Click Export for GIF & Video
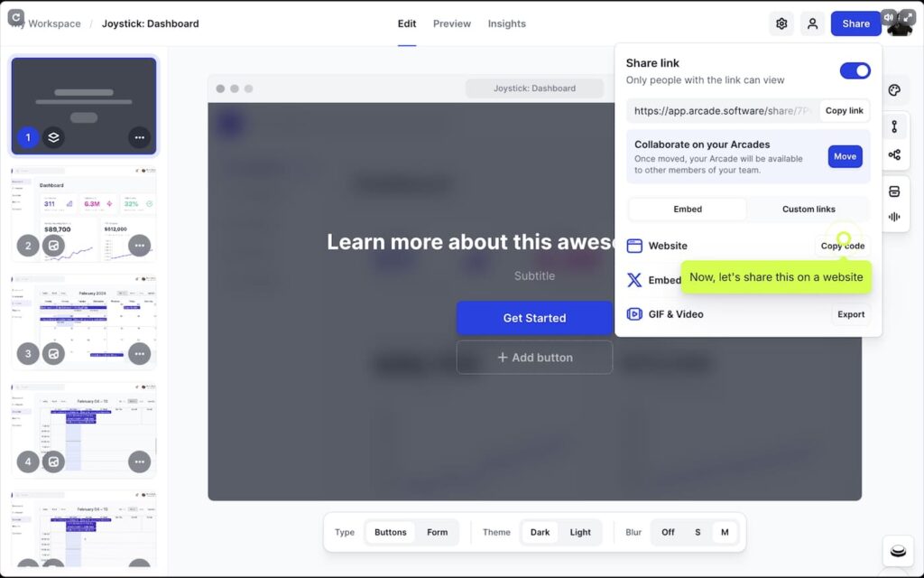 click(x=851, y=314)
